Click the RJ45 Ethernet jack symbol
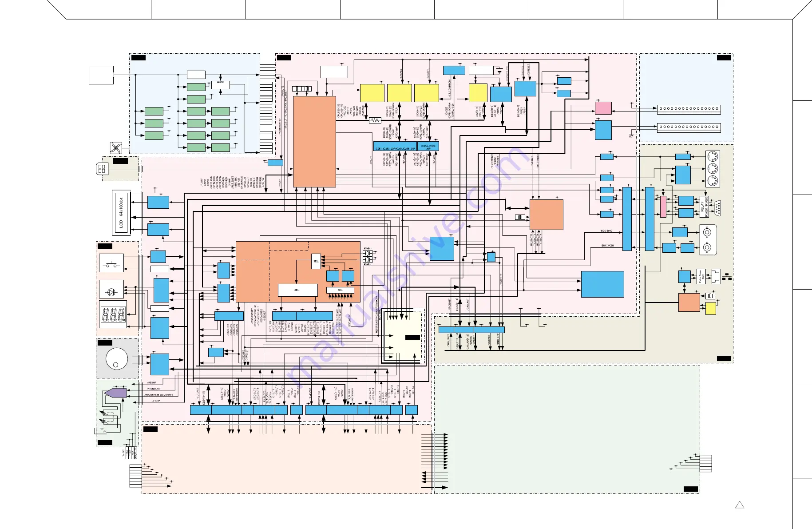The width and height of the screenshot is (812, 529). pyautogui.click(x=716, y=276)
